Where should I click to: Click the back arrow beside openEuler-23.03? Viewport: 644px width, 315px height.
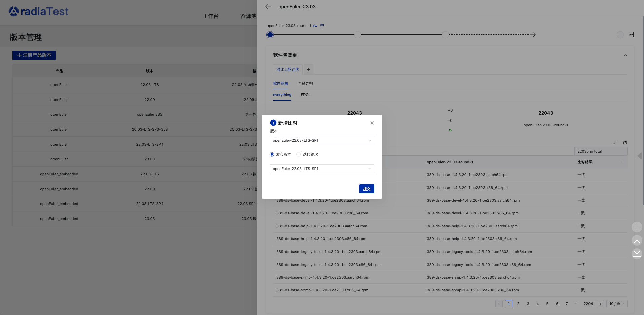tap(268, 7)
